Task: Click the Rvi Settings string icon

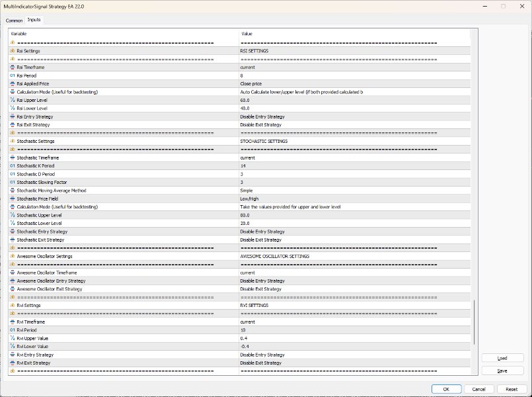Action: click(x=13, y=305)
